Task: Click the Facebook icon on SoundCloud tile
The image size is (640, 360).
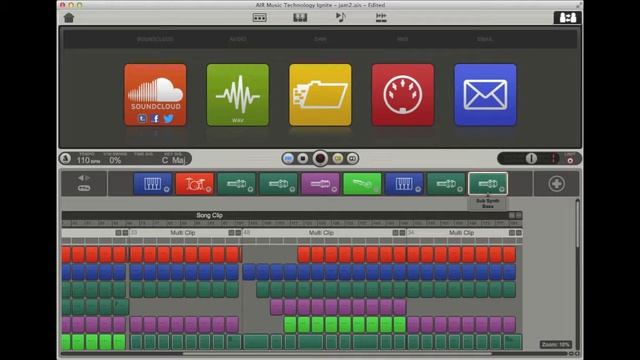Action: click(x=155, y=119)
